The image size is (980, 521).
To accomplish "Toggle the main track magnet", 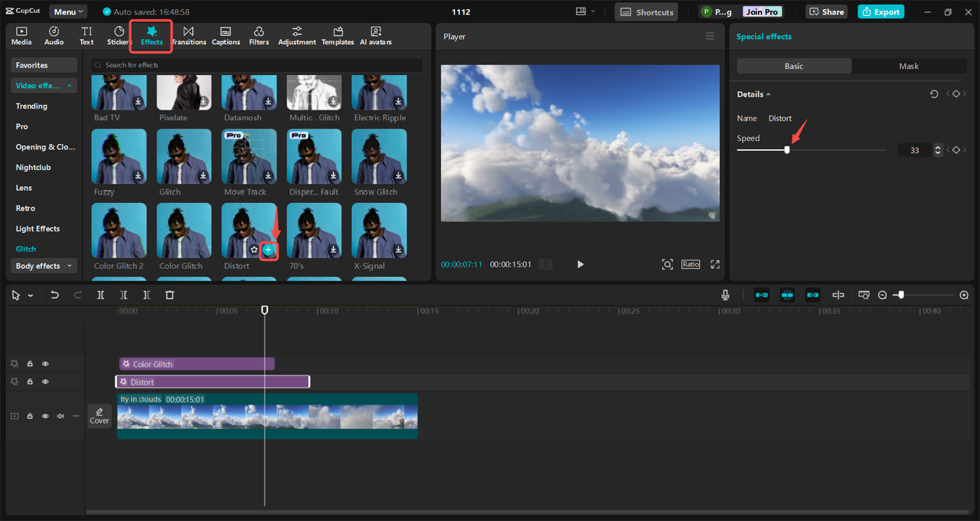I will (x=762, y=295).
